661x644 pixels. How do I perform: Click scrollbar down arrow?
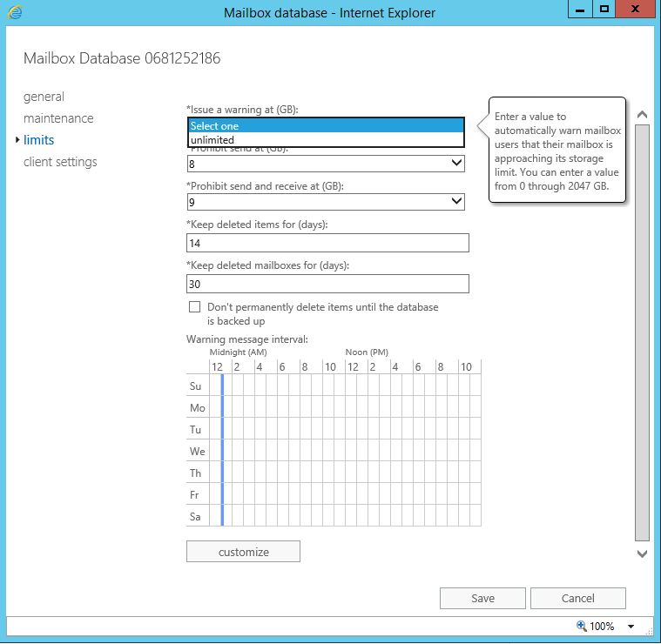[x=642, y=553]
